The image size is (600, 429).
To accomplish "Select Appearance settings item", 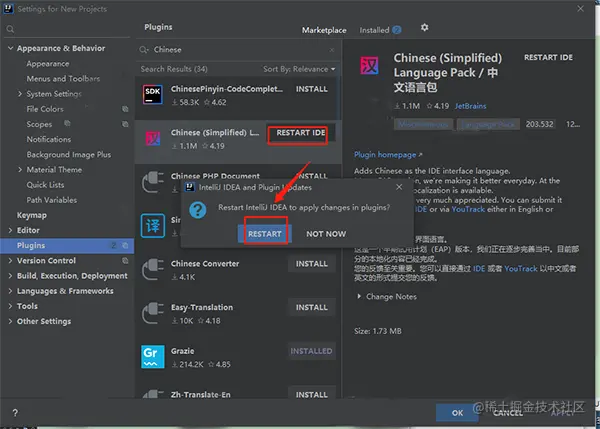I will [x=48, y=64].
